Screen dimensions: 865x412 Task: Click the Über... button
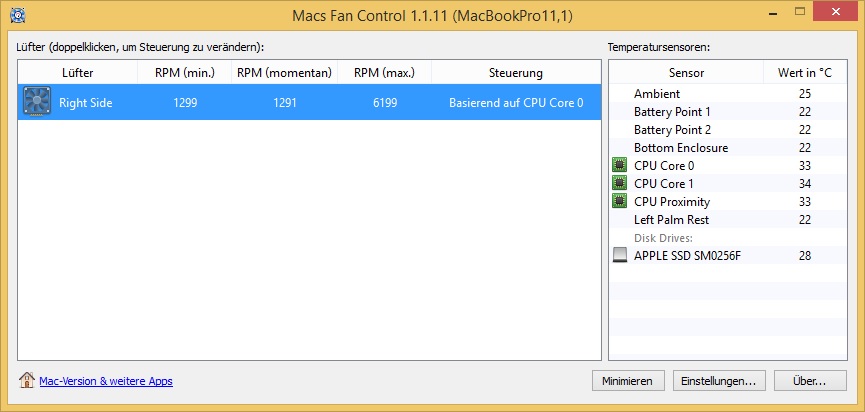point(810,381)
